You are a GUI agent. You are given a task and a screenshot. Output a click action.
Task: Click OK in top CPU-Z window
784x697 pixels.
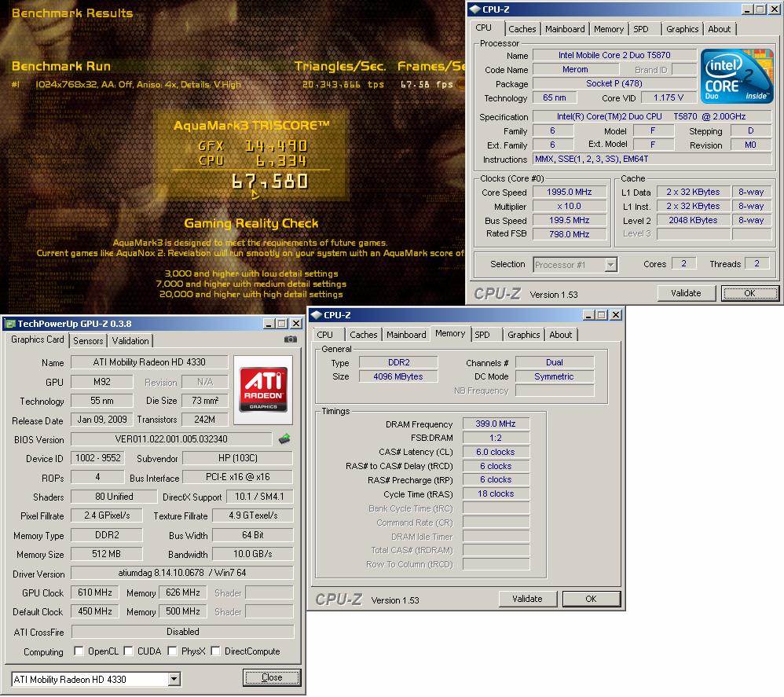coord(749,293)
